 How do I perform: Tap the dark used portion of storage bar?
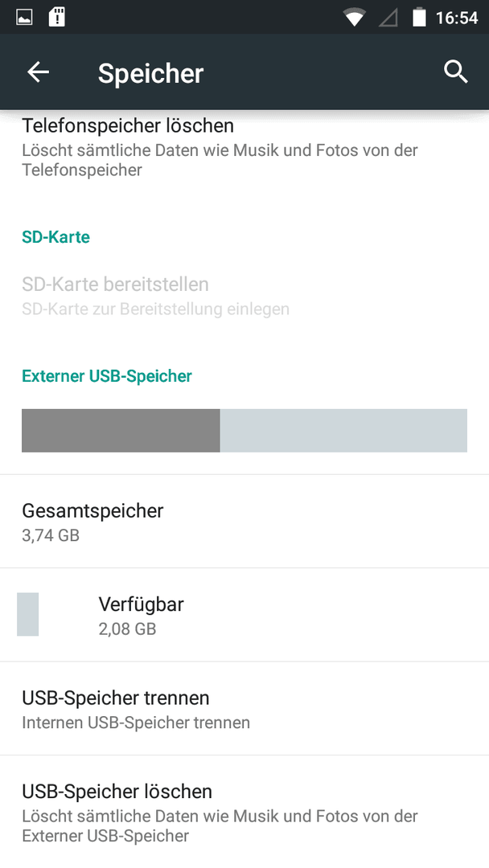[121, 431]
